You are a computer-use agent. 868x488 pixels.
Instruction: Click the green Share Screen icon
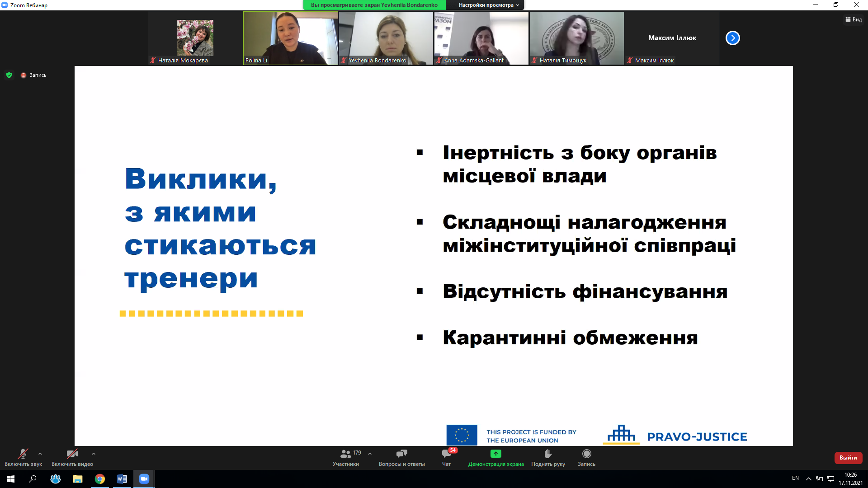(x=496, y=454)
